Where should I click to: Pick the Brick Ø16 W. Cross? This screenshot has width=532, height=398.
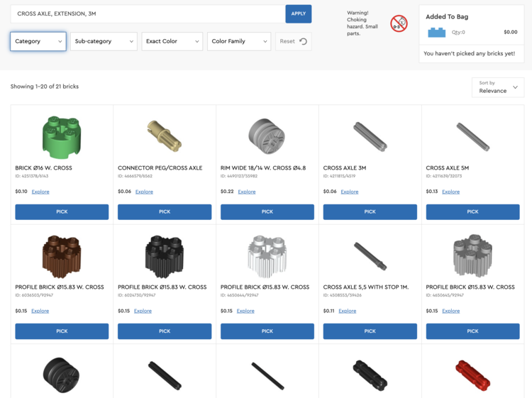point(62,211)
